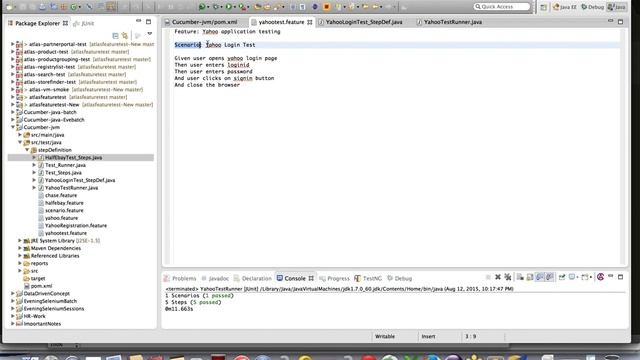
Task: Select halfebay.feature file
Action: (x=64, y=203)
